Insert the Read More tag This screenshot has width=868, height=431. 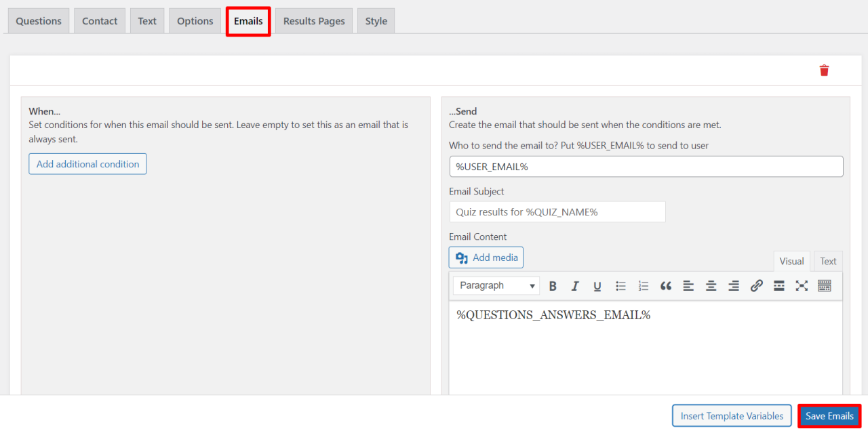point(779,286)
